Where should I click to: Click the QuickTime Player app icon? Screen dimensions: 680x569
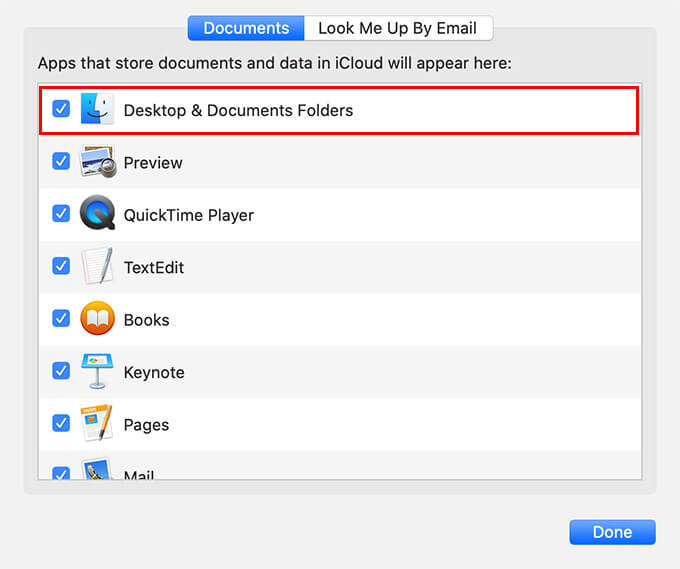pos(98,213)
